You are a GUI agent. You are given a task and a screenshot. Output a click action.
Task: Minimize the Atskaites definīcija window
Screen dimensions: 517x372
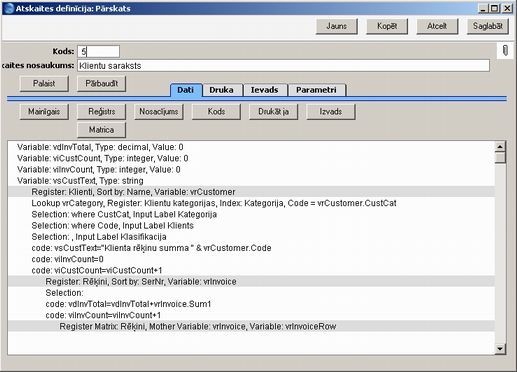click(x=483, y=8)
